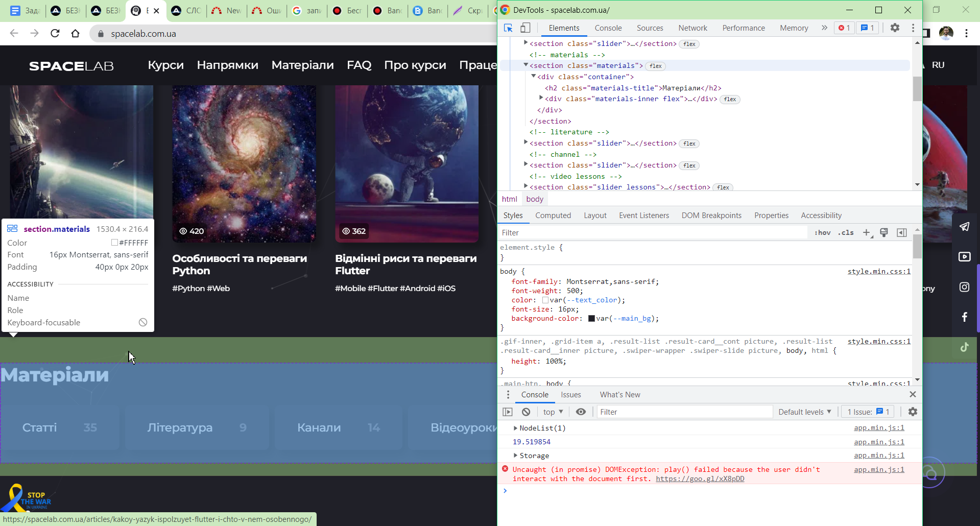Collapse the section class materials node
Screen dimensions: 980x526
pyautogui.click(x=525, y=65)
